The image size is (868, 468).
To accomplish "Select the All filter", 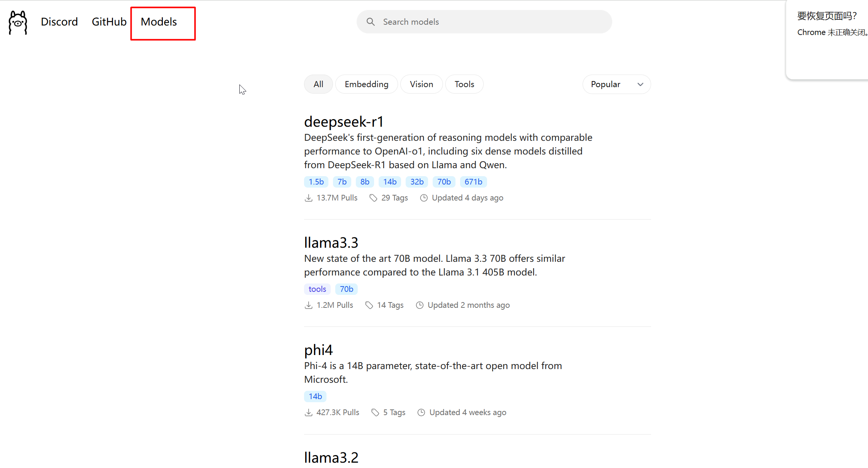I will pos(318,84).
